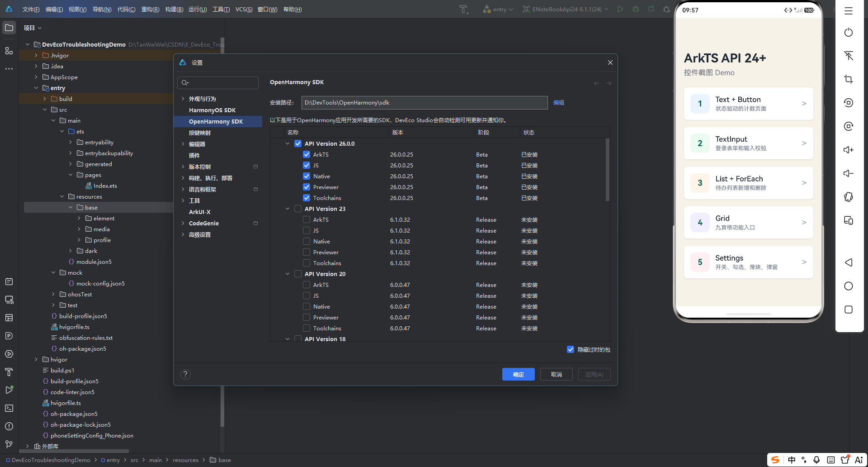Viewport: 868px width, 467px height.
Task: Toggle the 隐藏过时的包 checkbox
Action: pyautogui.click(x=571, y=349)
